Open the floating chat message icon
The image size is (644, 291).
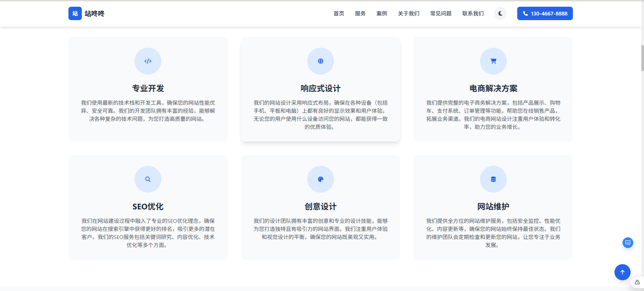[628, 243]
